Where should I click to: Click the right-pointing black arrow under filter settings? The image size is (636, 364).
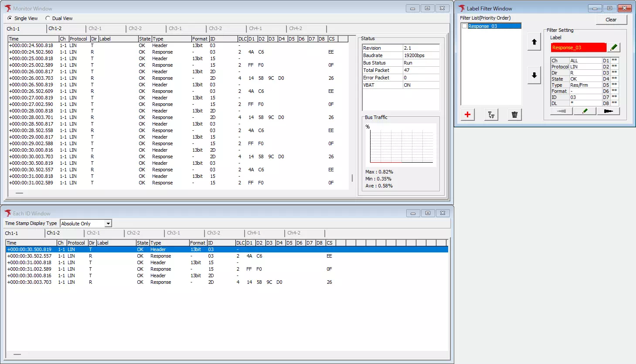tap(608, 111)
